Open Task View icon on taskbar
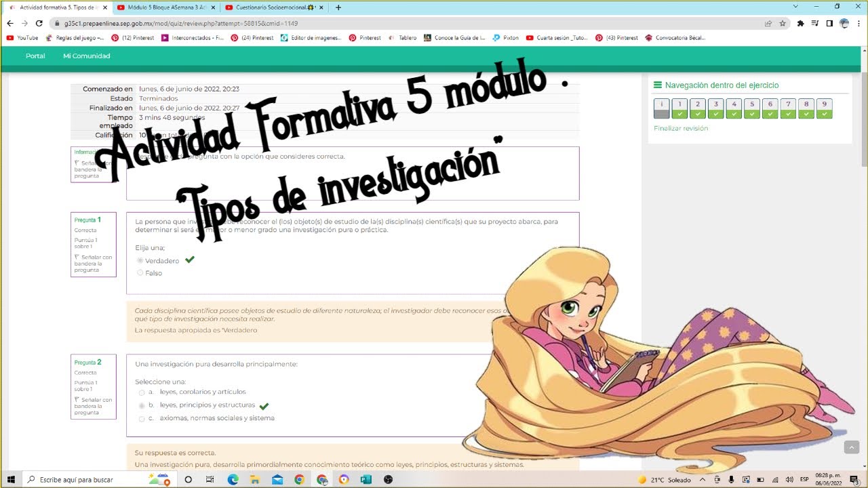Screen dimensions: 868x488 tap(210, 479)
